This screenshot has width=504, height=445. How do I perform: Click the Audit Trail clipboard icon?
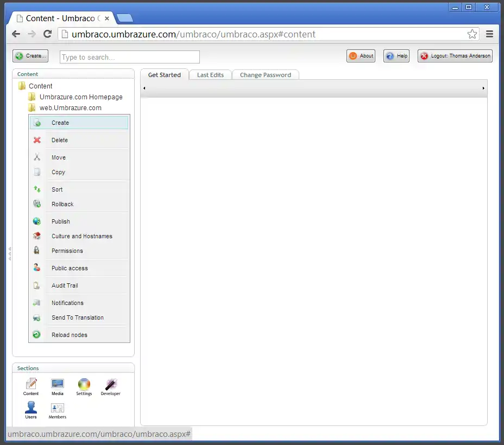pyautogui.click(x=36, y=285)
